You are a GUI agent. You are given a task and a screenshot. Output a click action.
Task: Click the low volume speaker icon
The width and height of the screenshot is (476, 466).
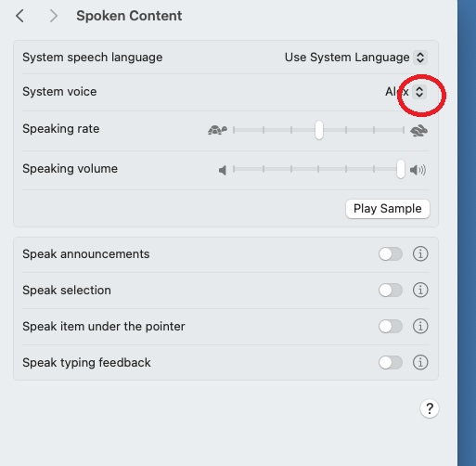click(x=223, y=170)
